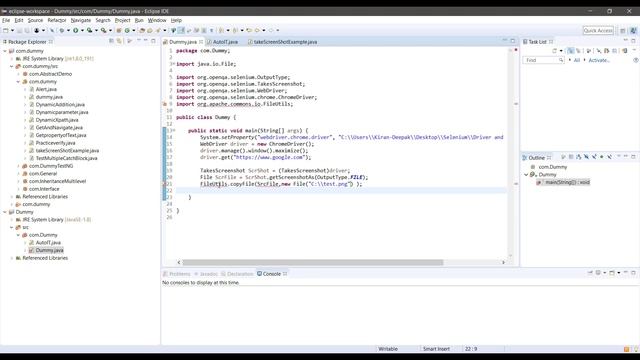Collapse the main method fold marker
Screen dimensions: 640x360
tap(173, 131)
